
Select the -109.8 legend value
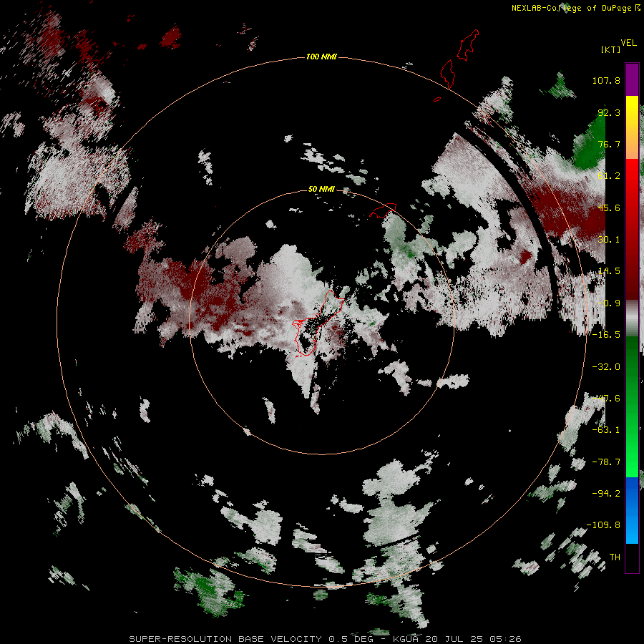click(x=603, y=525)
